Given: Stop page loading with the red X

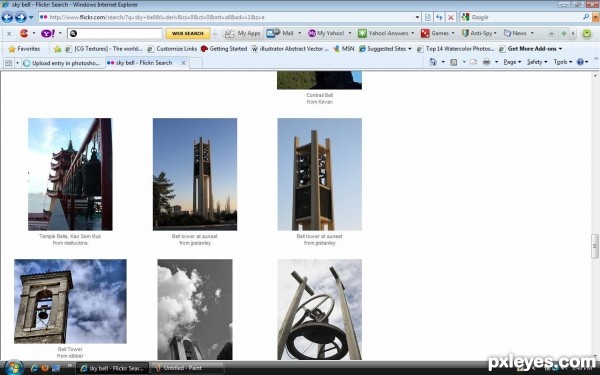Looking at the screenshot, I should 451,17.
